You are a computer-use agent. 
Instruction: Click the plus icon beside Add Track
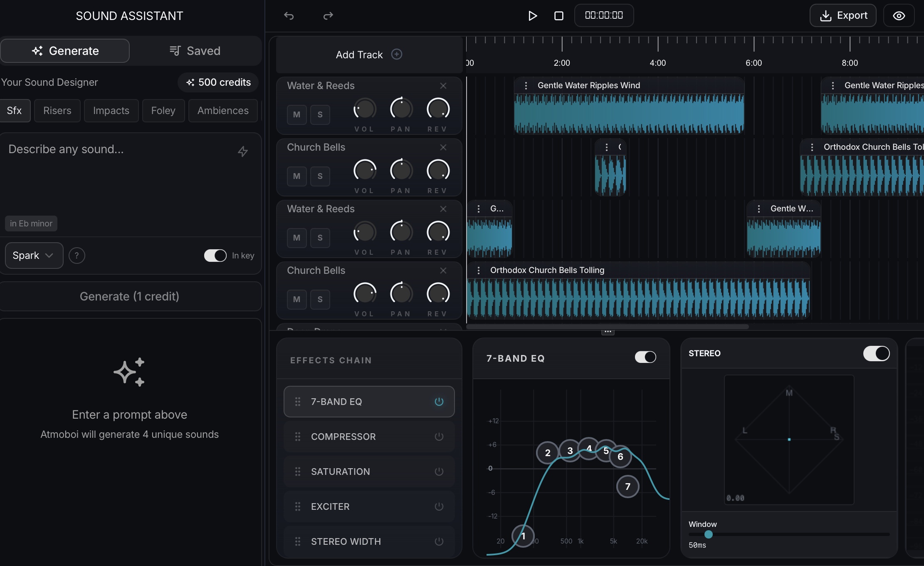(397, 55)
